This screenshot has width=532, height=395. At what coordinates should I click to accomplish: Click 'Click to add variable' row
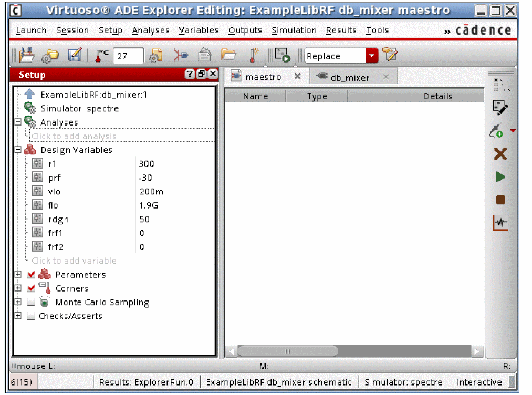(74, 261)
